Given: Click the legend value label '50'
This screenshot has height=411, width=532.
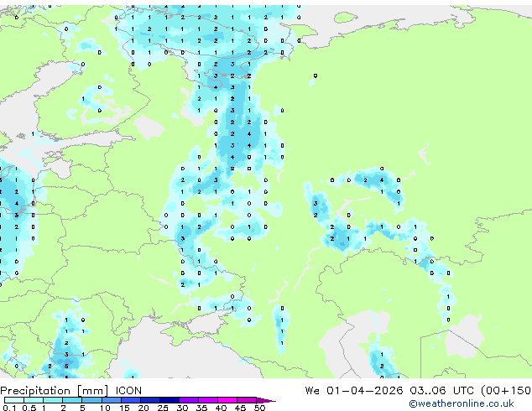Looking at the screenshot, I should (x=259, y=408).
